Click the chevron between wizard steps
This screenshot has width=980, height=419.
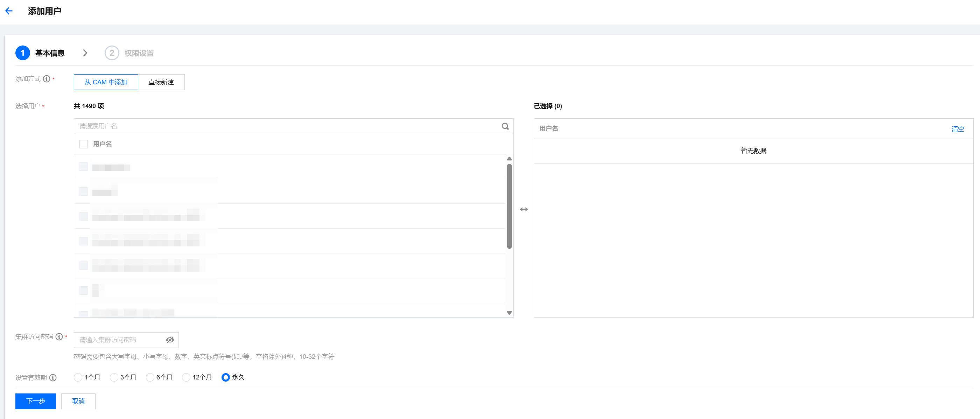pyautogui.click(x=85, y=53)
